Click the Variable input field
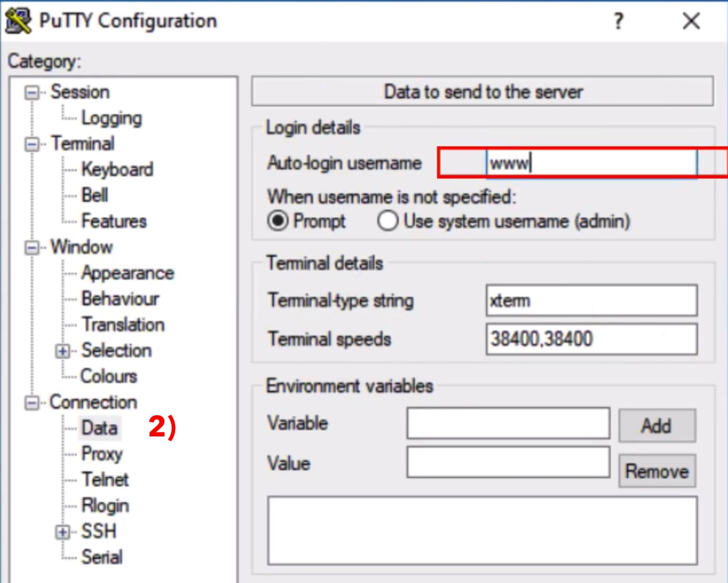The width and height of the screenshot is (728, 583). pos(508,423)
